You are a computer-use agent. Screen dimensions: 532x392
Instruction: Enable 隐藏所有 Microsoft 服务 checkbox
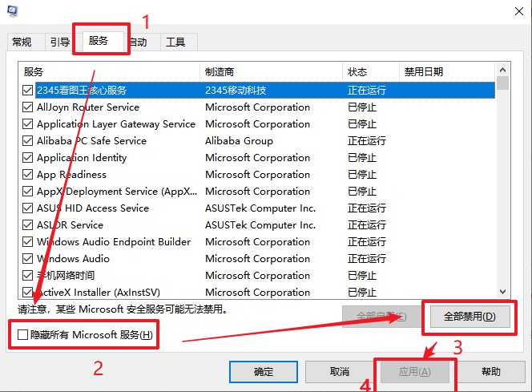tap(22, 334)
